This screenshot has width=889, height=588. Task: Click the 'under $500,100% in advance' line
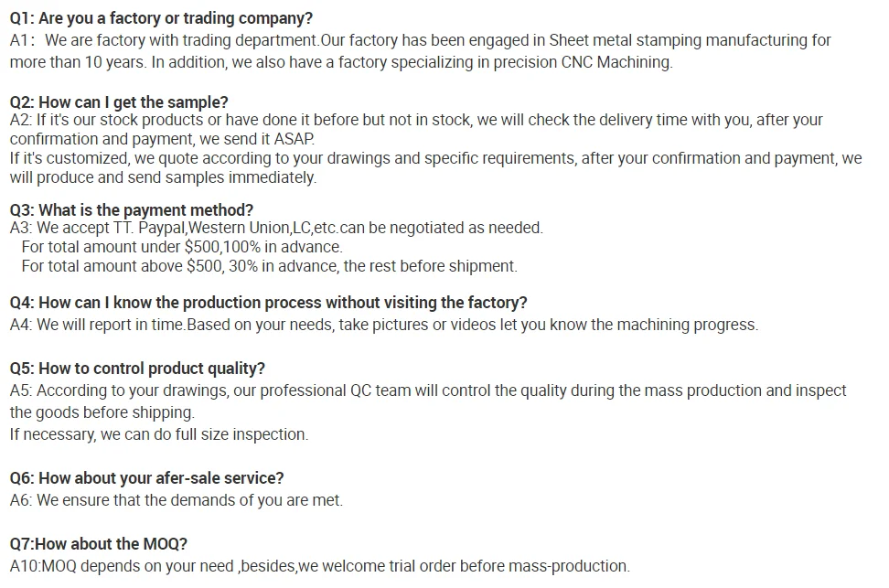(182, 247)
